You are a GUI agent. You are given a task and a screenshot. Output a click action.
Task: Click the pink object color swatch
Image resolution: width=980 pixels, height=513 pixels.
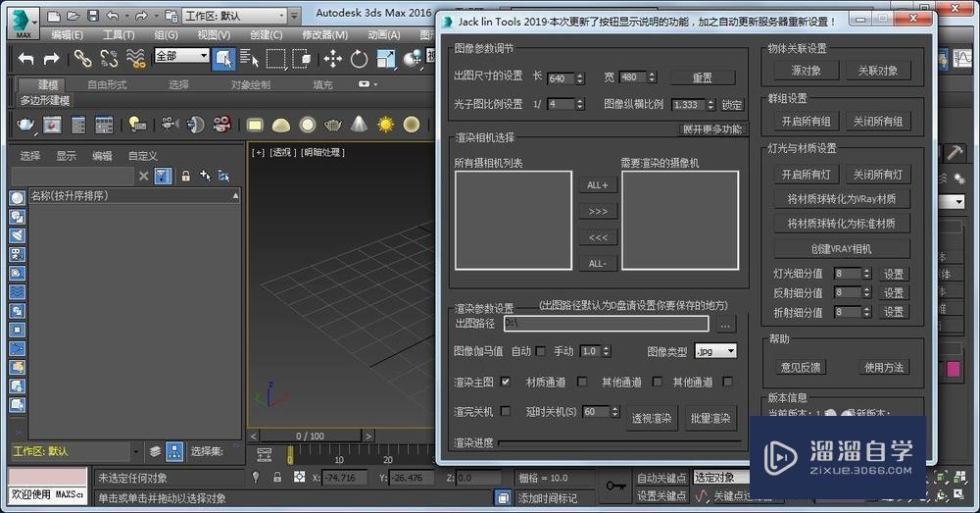click(954, 369)
